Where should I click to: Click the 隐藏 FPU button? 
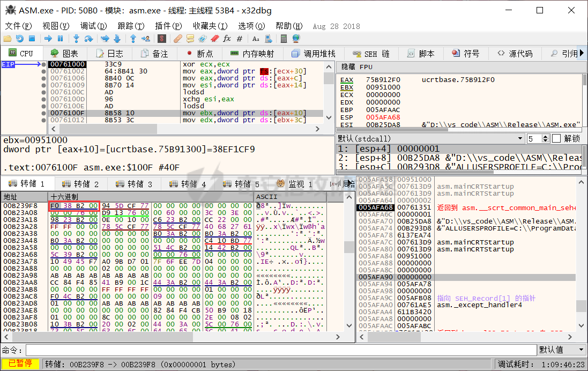355,67
